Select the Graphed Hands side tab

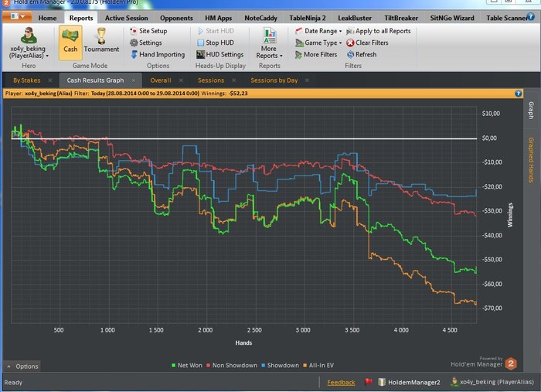pyautogui.click(x=532, y=160)
